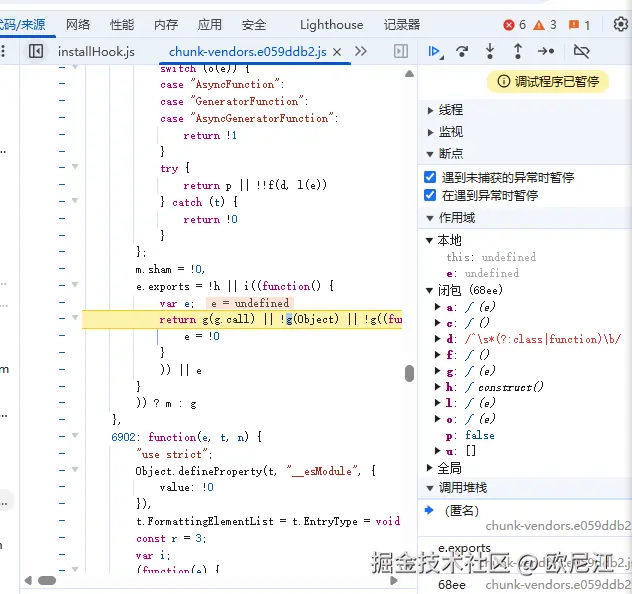Open DevTools settings gear
This screenshot has width=632, height=594.
pyautogui.click(x=621, y=25)
